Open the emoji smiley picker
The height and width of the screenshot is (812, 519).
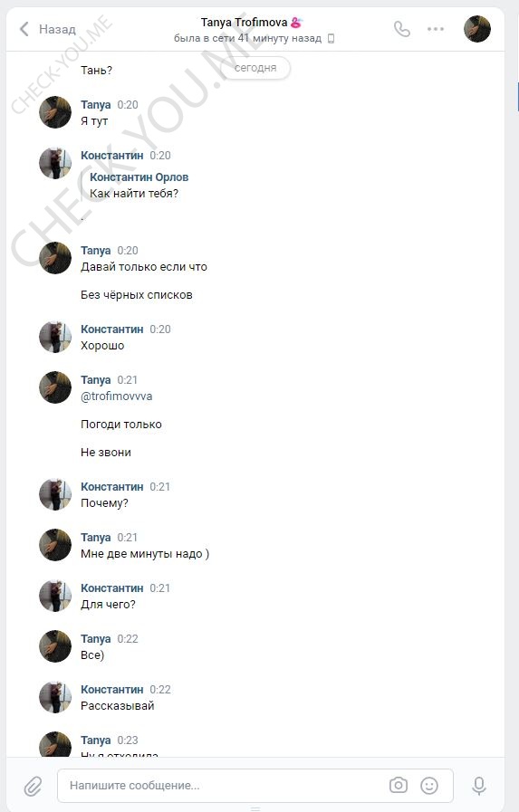(x=428, y=786)
